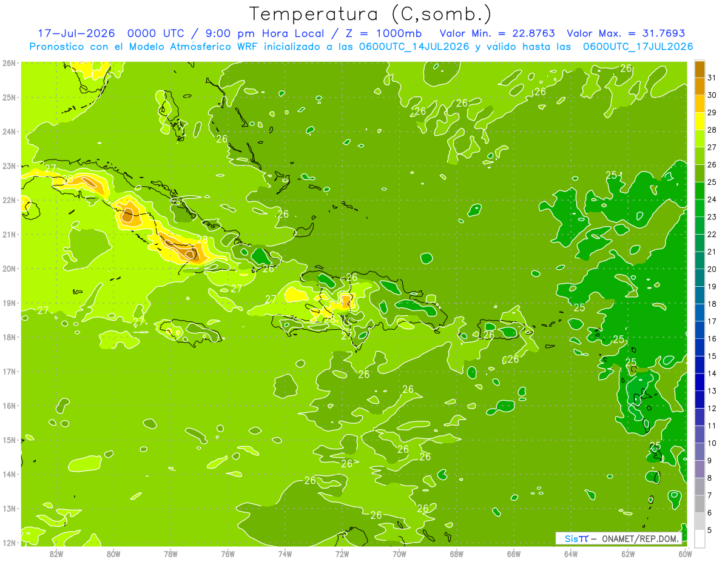The height and width of the screenshot is (562, 728).
Task: Click the 14N latitude axis label
Action: [x=8, y=474]
